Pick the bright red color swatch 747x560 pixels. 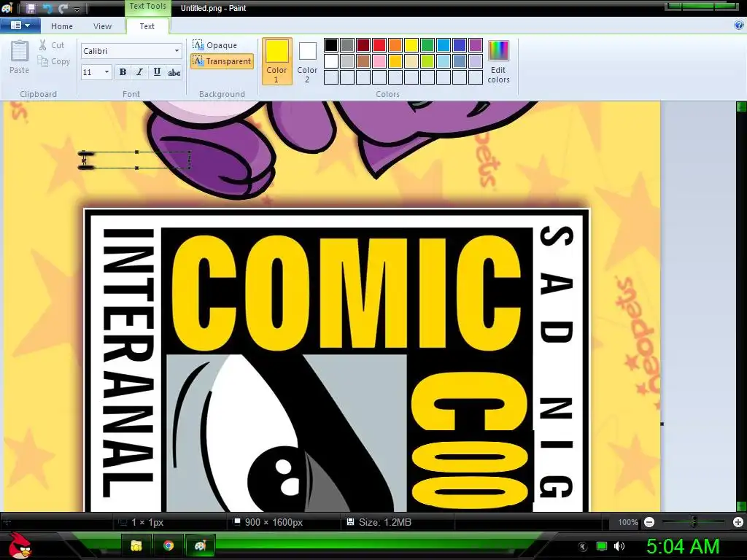click(379, 45)
